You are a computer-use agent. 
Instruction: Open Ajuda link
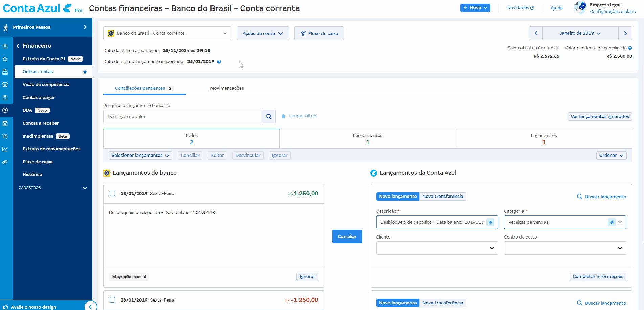(x=557, y=8)
